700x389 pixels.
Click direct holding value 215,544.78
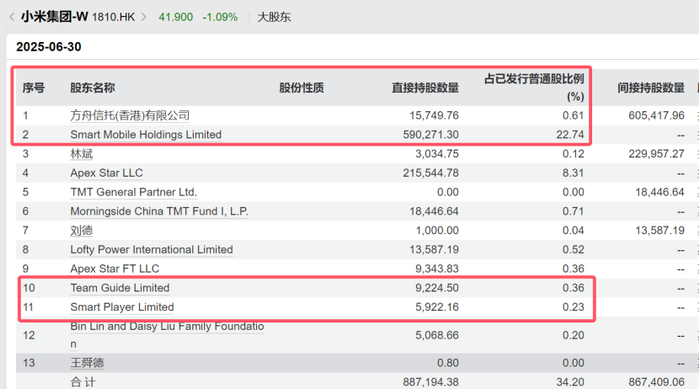click(431, 173)
